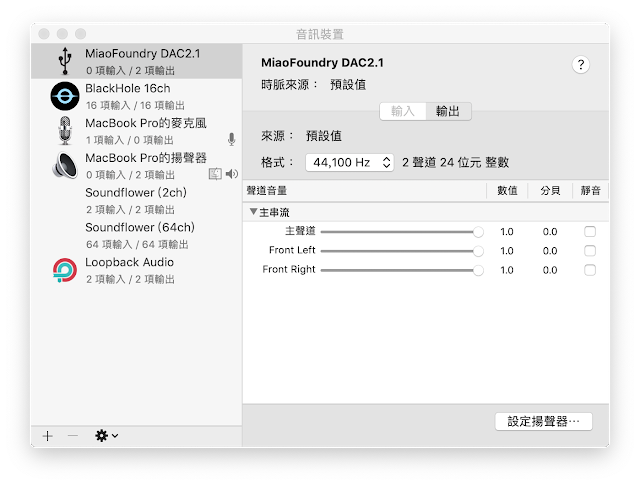Image resolution: width=640 pixels, height=485 pixels.
Task: Click the 靜音 column header
Action: 590,191
